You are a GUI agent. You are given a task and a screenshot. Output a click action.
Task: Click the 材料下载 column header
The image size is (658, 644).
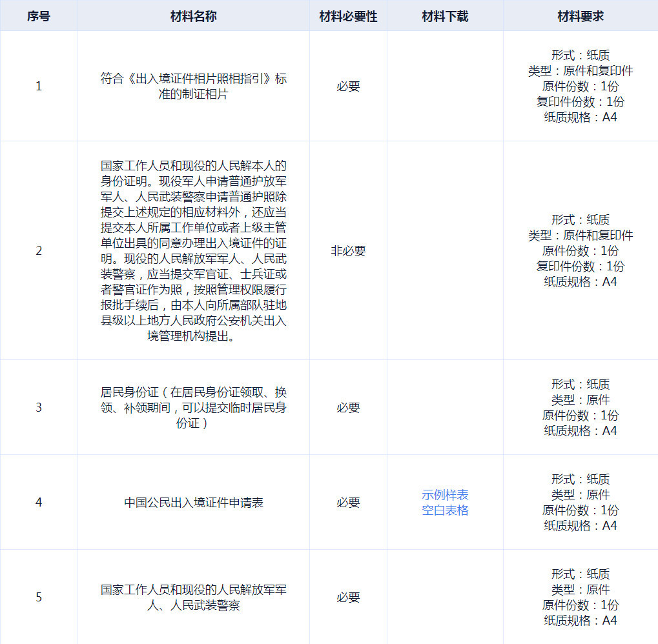click(445, 16)
